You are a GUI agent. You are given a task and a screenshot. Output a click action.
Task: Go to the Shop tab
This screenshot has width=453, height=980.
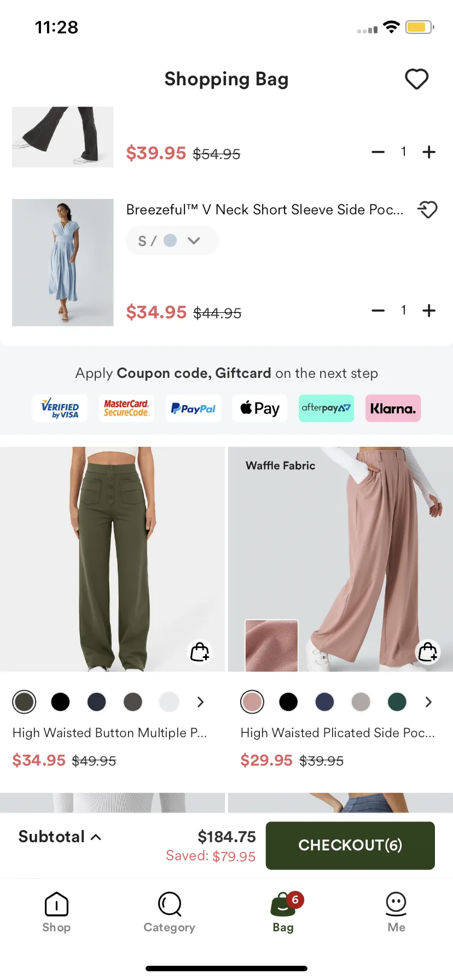pos(56,912)
